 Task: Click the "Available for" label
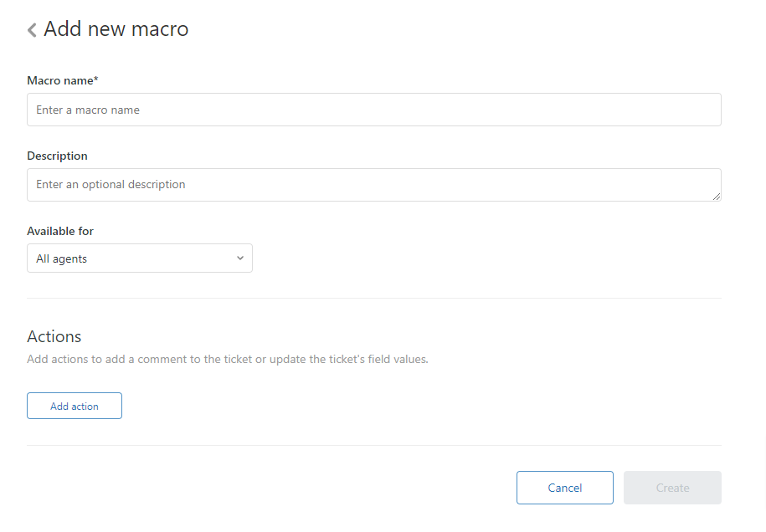[60, 231]
